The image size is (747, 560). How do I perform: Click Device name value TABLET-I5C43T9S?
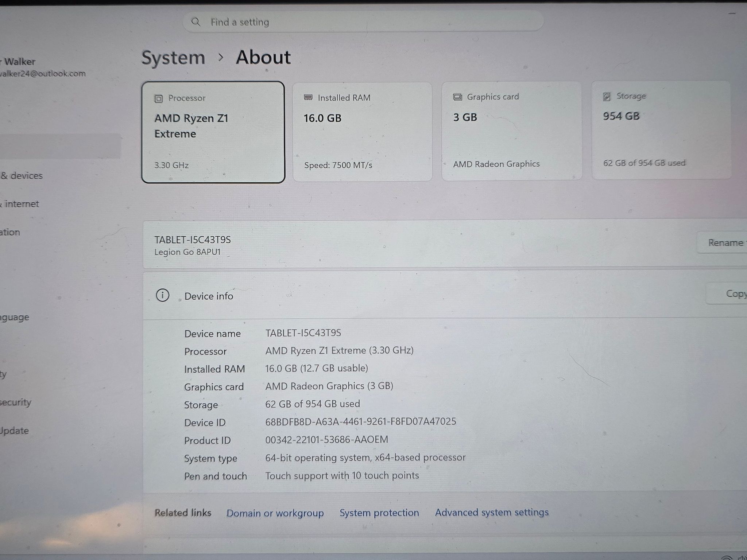303,333
